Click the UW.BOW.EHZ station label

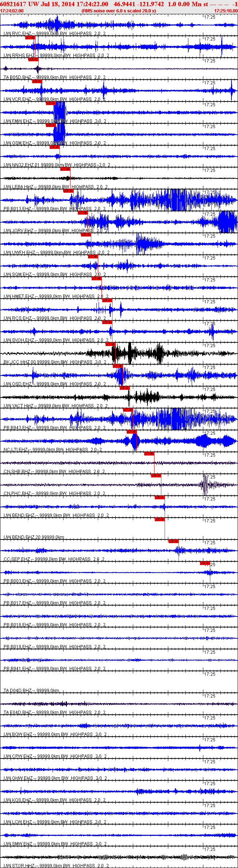(55, 734)
